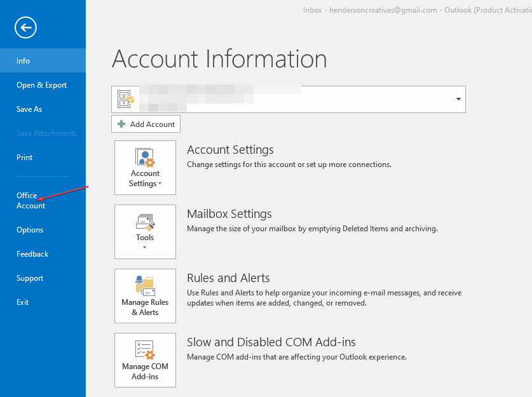Open Options from the sidebar

click(x=30, y=229)
